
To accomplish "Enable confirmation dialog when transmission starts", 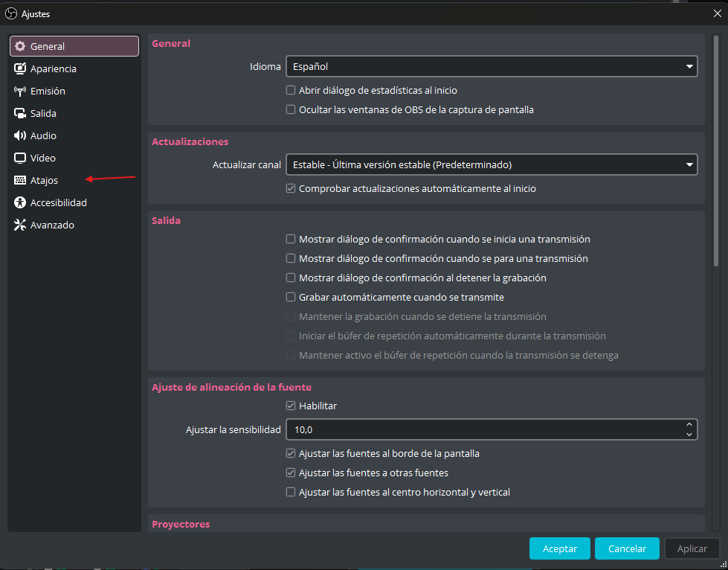I will coord(291,240).
